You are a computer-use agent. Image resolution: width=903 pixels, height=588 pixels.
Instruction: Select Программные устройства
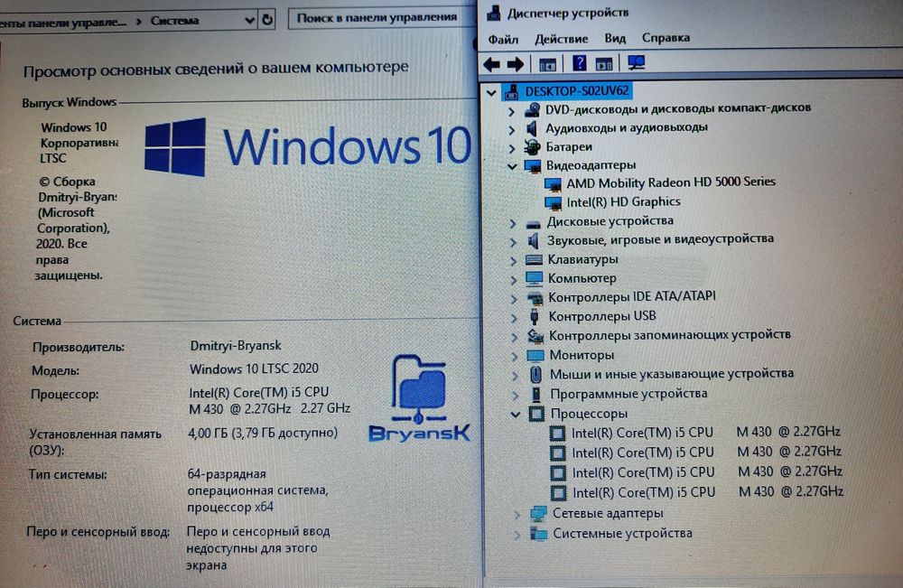click(x=628, y=394)
